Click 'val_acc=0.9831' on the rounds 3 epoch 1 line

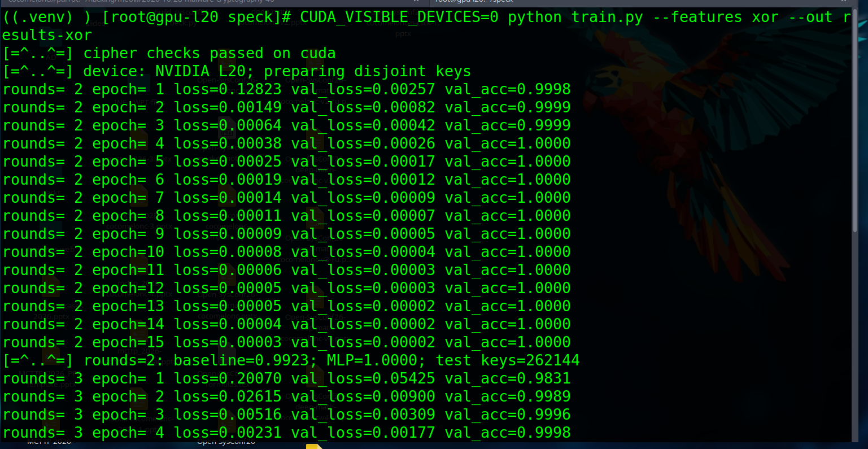coord(508,379)
